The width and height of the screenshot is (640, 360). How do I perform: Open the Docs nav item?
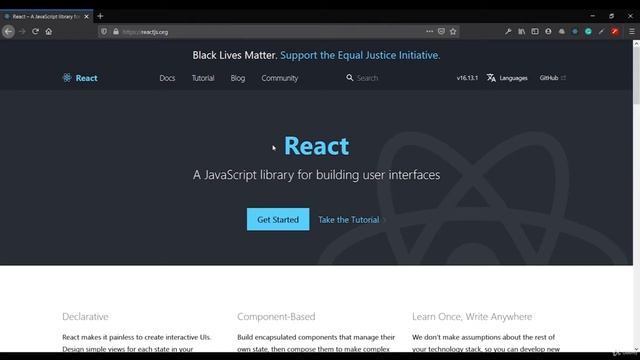click(167, 78)
